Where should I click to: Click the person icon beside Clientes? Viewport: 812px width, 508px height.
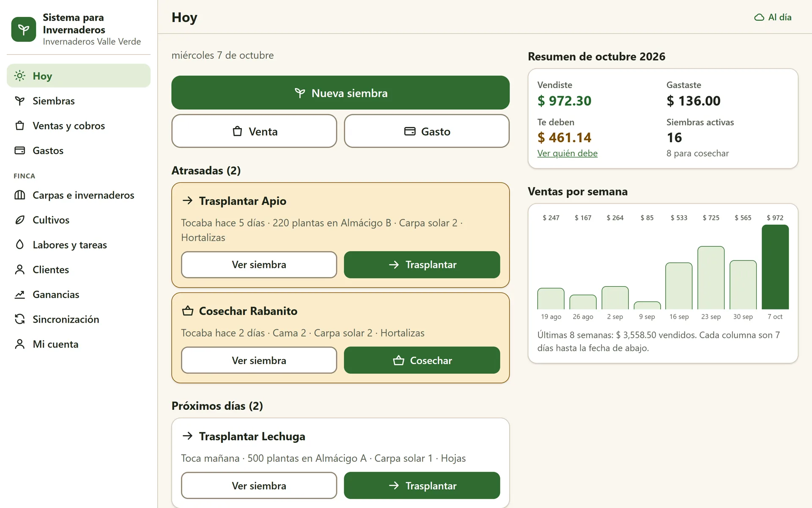pos(19,270)
